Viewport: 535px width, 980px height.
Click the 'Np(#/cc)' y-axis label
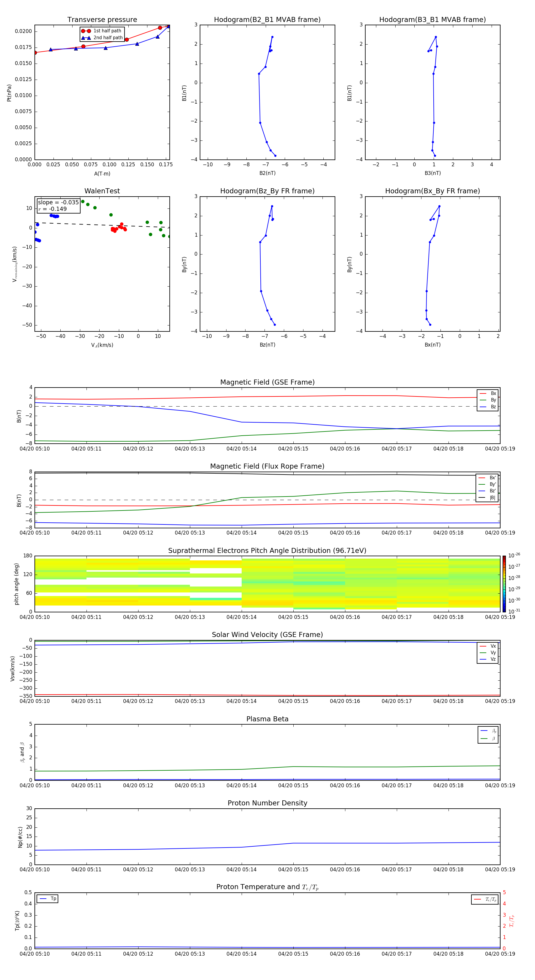pyautogui.click(x=20, y=837)
